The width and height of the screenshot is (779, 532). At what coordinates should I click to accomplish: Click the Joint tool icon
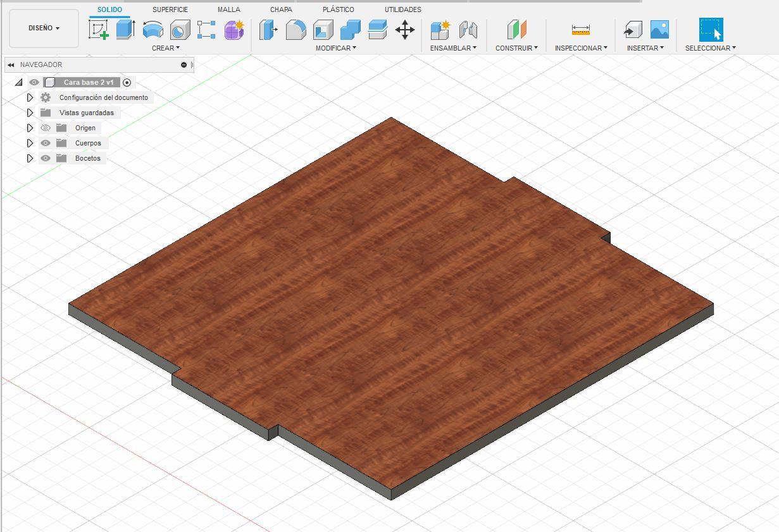pos(468,30)
